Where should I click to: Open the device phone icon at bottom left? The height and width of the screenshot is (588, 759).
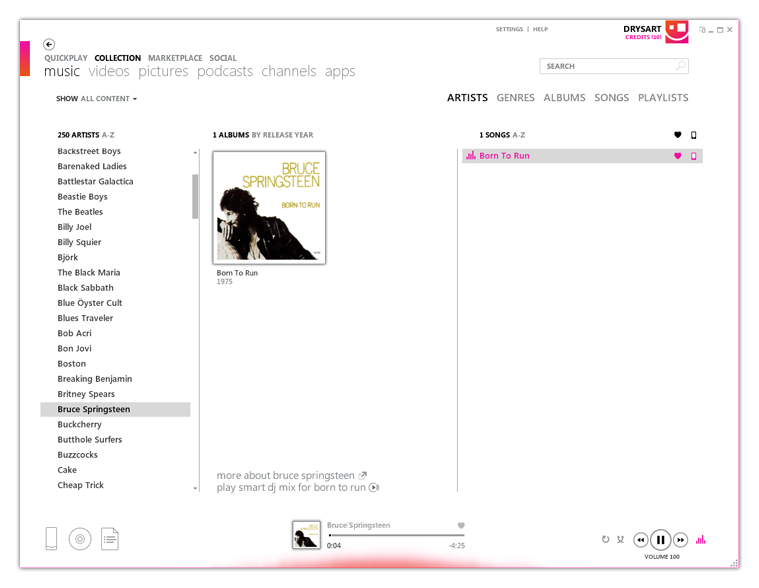point(51,539)
